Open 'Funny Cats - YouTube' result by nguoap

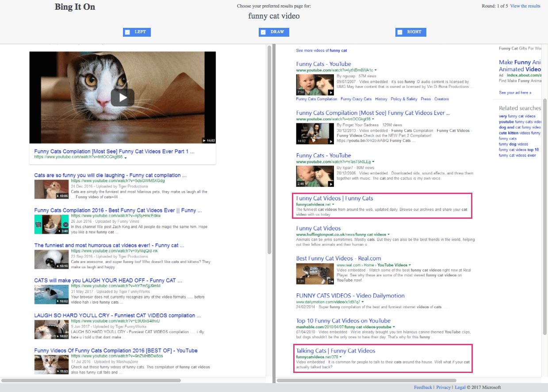tap(324, 64)
